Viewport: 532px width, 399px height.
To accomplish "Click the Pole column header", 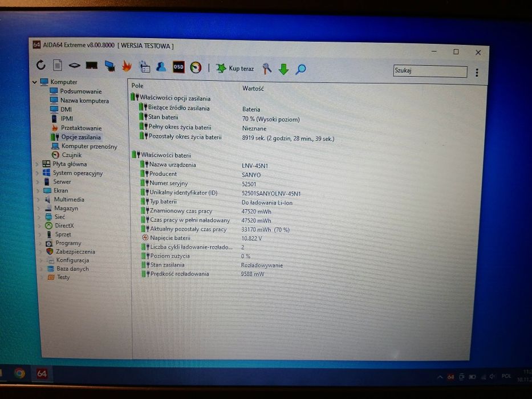I will click(x=137, y=86).
